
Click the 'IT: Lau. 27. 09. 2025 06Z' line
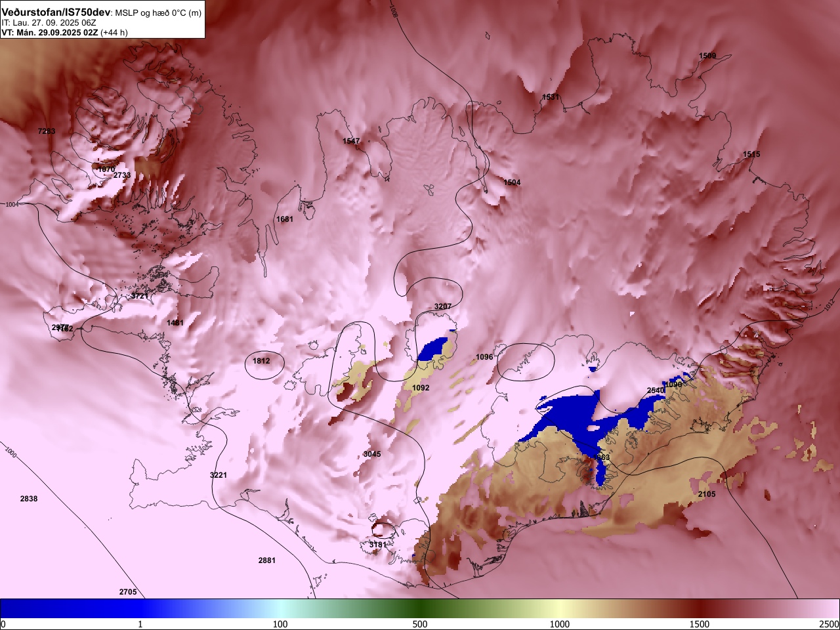coord(49,22)
